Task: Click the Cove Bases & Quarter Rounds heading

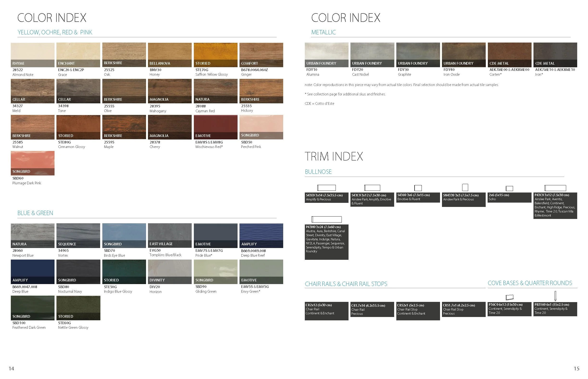Action: [530, 283]
